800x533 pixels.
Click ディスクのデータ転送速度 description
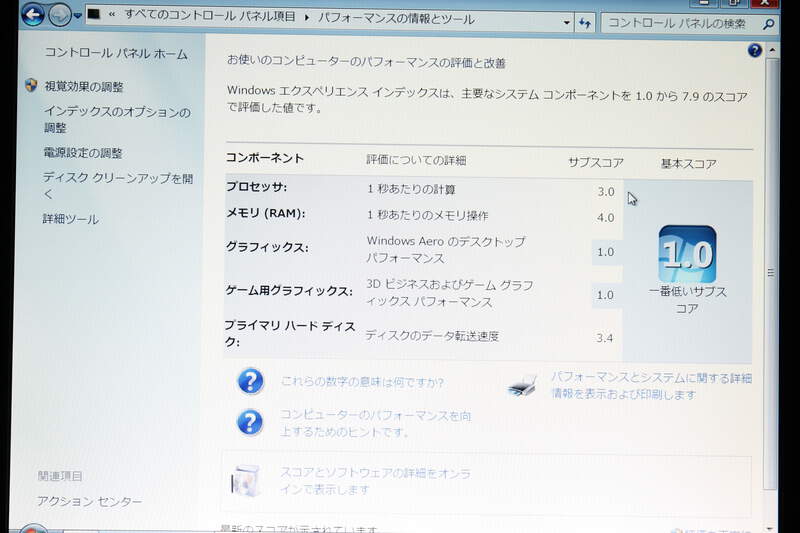coord(432,336)
